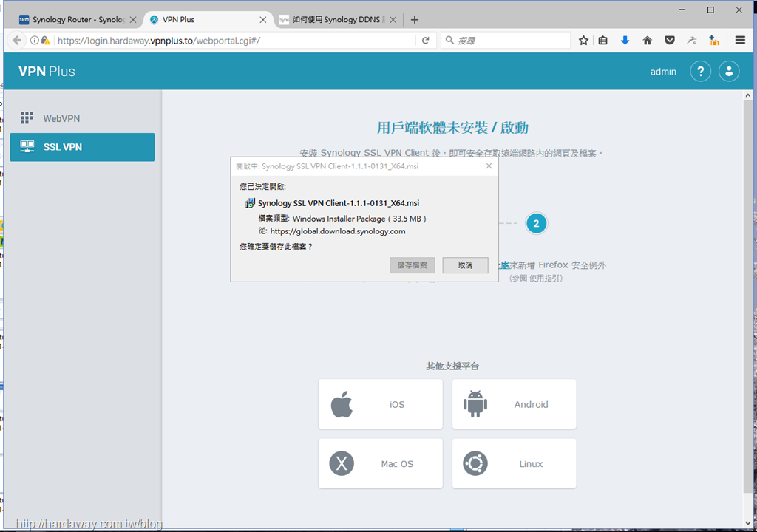Screen dimensions: 757x532
Task: Close the VPN Plus tab
Action: [x=263, y=20]
